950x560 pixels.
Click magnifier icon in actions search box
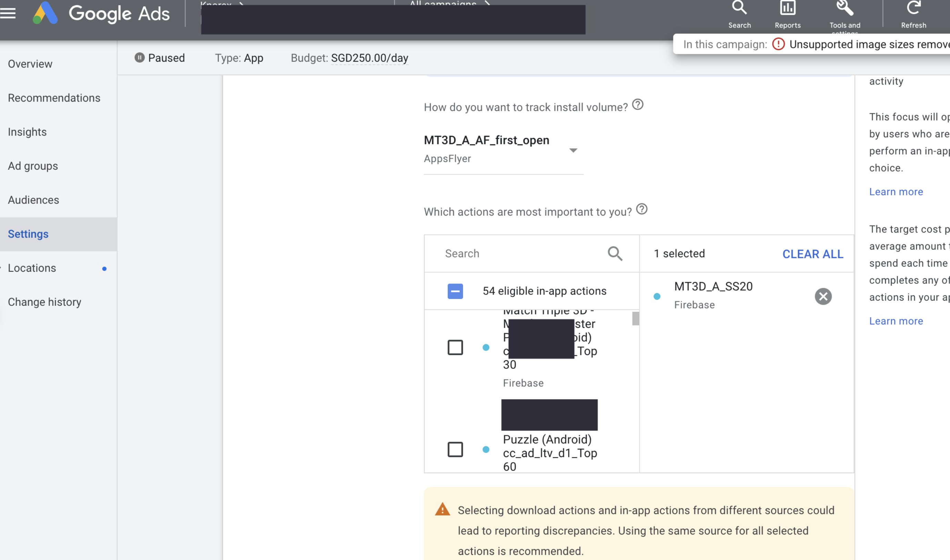coord(615,253)
